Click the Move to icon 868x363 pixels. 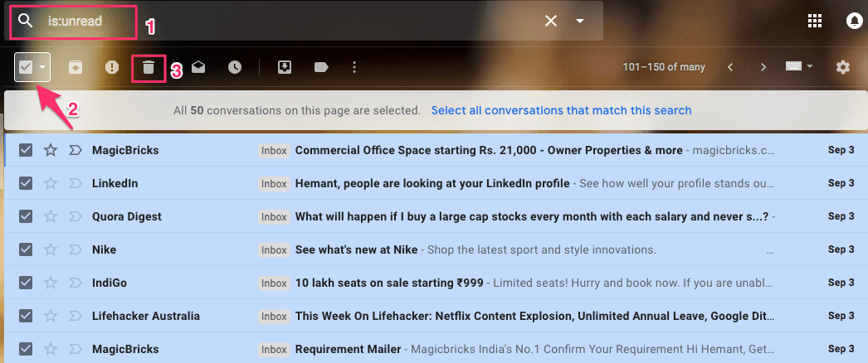pos(285,67)
